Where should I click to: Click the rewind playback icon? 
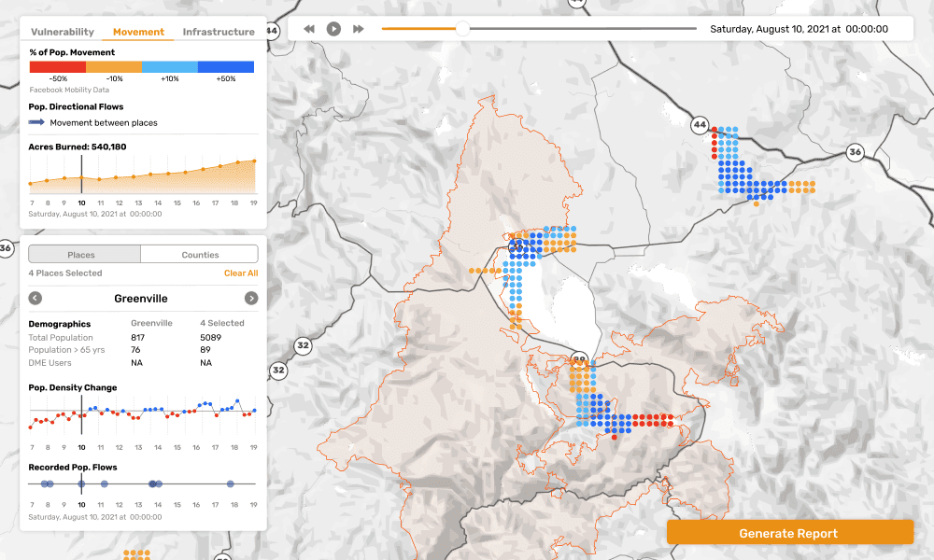(308, 29)
